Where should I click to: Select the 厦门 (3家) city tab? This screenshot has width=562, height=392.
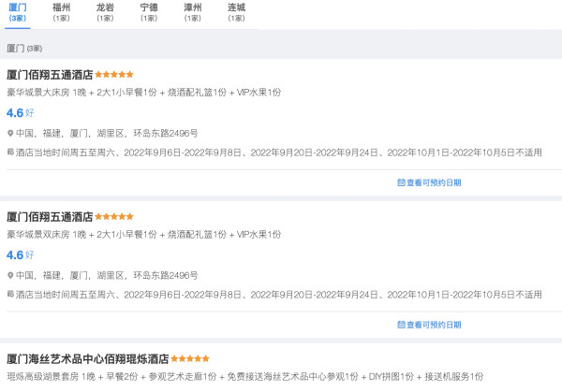17,12
